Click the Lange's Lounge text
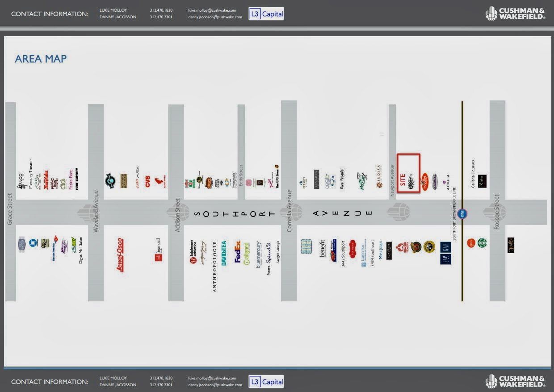This screenshot has width=554, height=392. (x=277, y=251)
